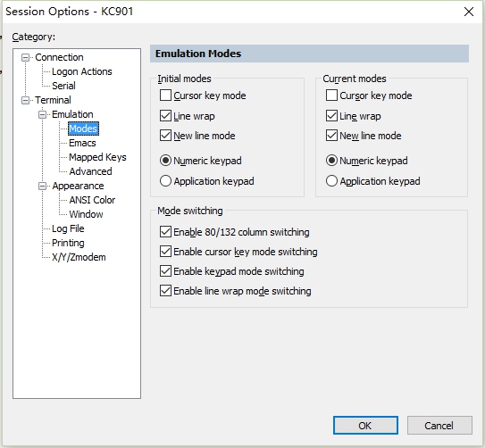Enable Cursor key mode in Initial modes

point(165,95)
